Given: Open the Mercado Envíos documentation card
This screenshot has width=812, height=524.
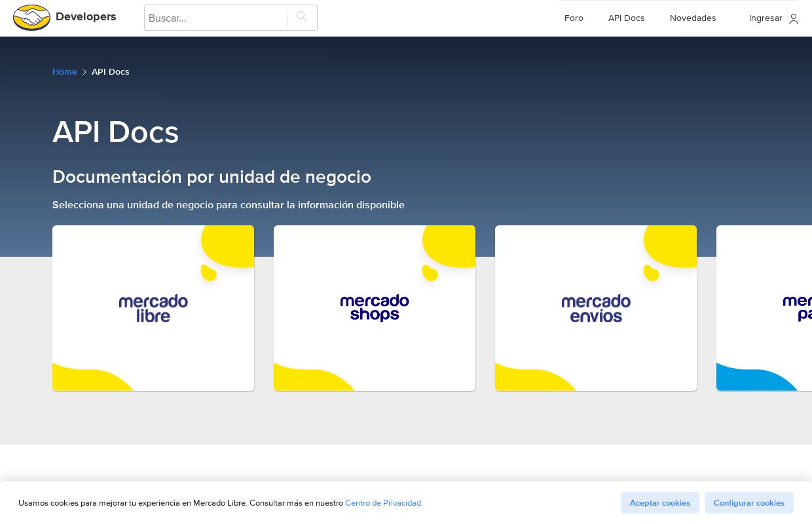Looking at the screenshot, I should [596, 308].
